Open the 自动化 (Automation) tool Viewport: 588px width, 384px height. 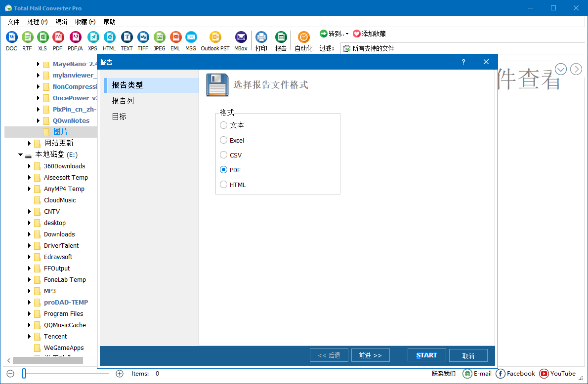(303, 37)
